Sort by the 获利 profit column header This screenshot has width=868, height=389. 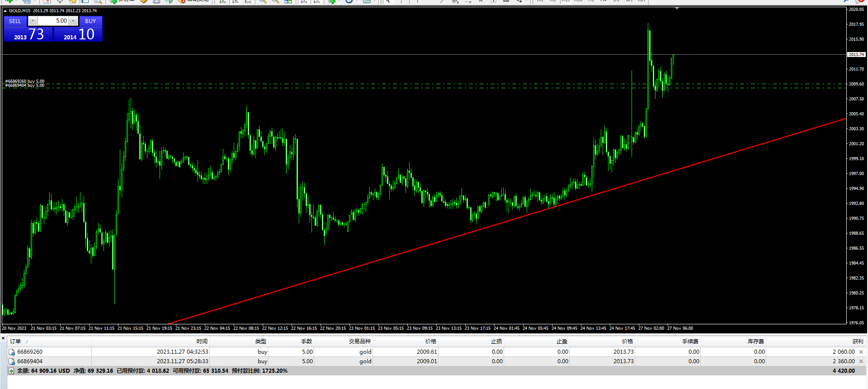click(x=858, y=342)
